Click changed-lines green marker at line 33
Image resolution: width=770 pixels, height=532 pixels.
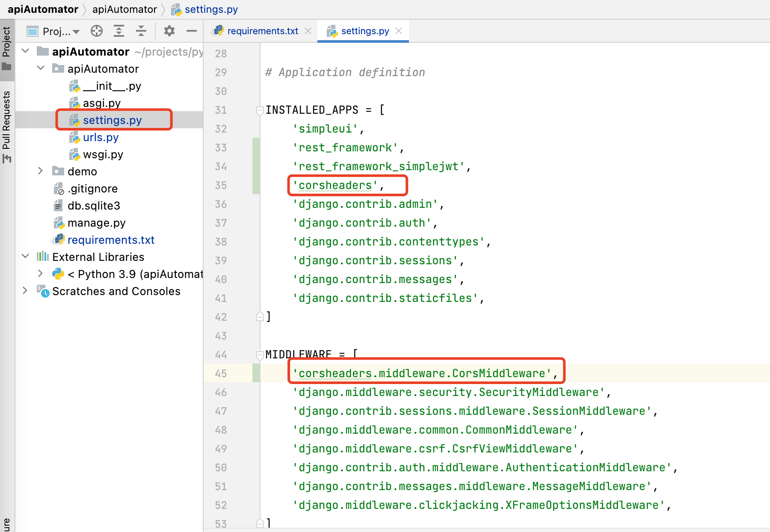click(256, 148)
